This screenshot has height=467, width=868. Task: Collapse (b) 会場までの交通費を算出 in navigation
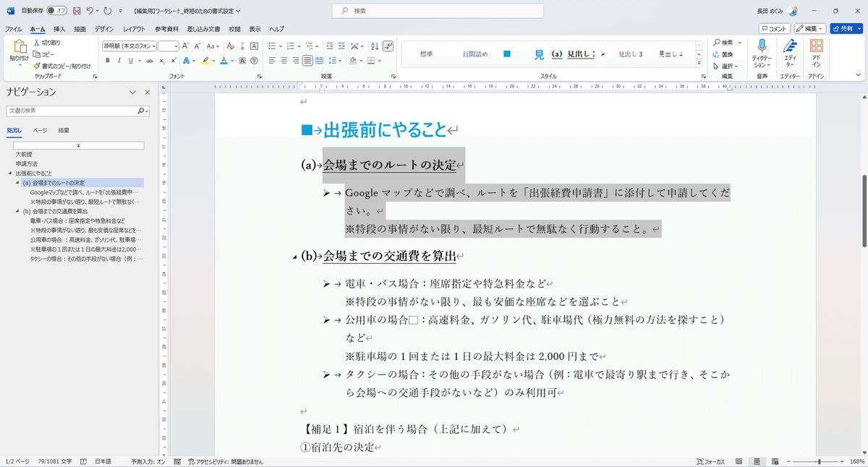pos(17,211)
